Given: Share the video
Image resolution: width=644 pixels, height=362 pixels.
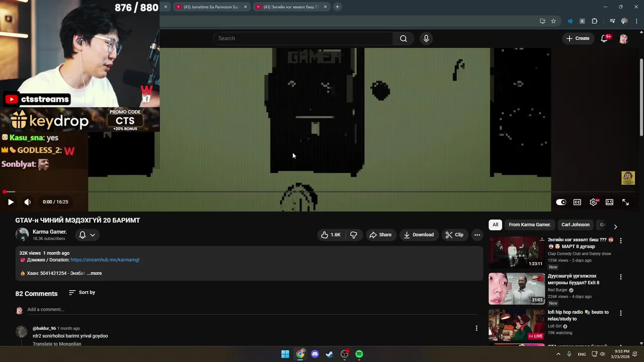Looking at the screenshot, I should 380,235.
